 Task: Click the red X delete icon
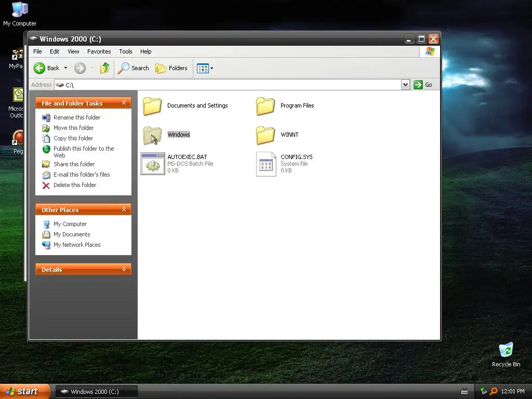click(x=46, y=185)
